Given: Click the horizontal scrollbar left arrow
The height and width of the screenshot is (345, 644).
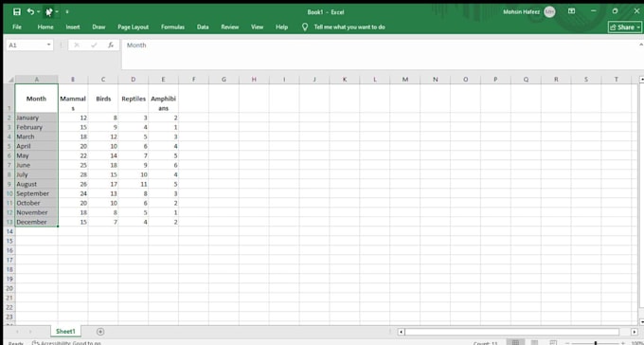Looking at the screenshot, I should [402, 332].
